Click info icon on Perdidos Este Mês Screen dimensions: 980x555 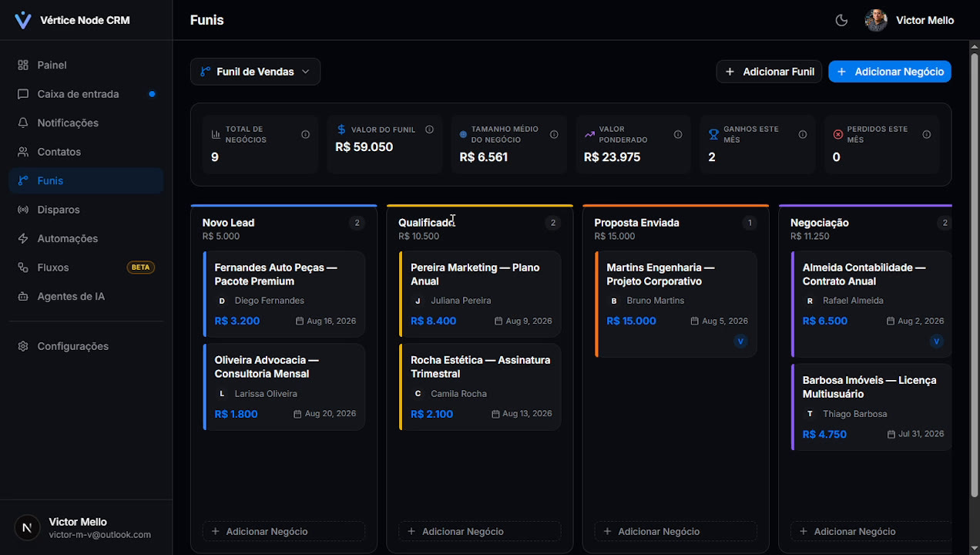[927, 134]
